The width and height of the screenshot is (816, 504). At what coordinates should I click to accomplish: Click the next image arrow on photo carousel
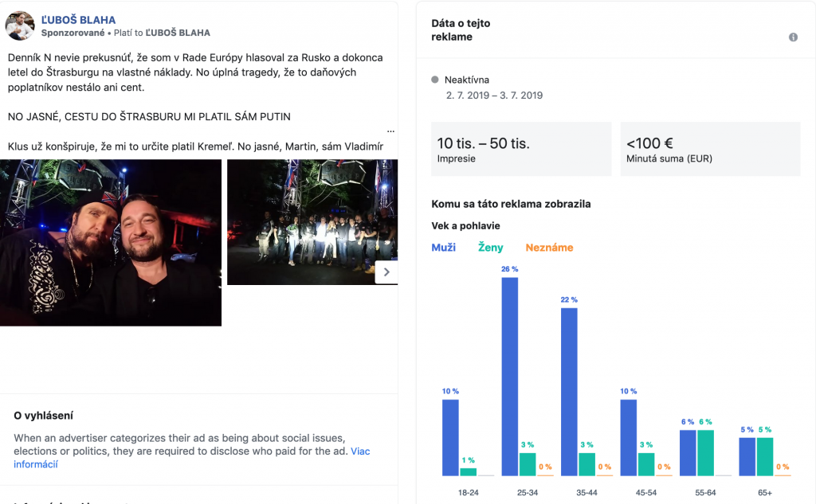tap(386, 272)
